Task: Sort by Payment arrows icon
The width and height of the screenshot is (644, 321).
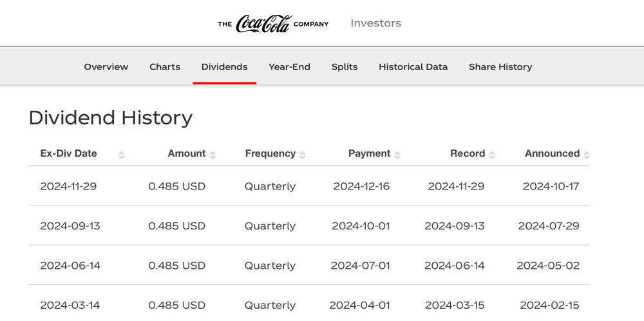Action: pyautogui.click(x=397, y=155)
